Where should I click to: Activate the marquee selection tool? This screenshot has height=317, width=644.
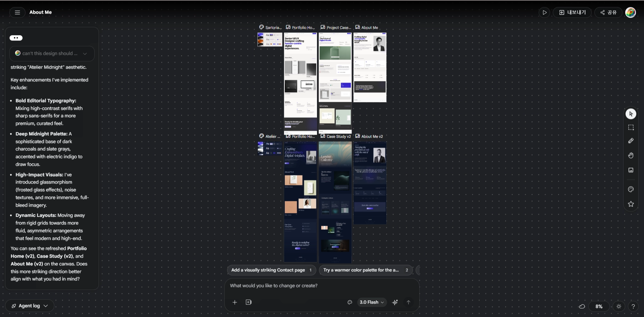pyautogui.click(x=631, y=127)
